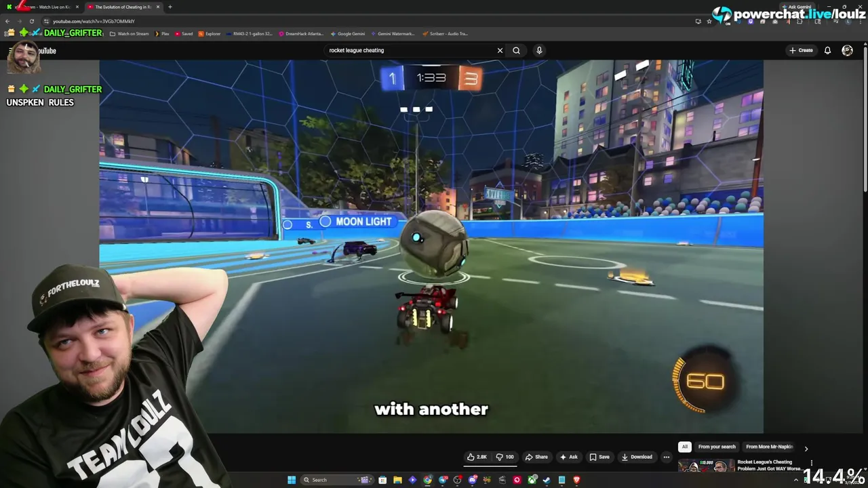
Task: Run search with the magnifier button
Action: tap(516, 50)
